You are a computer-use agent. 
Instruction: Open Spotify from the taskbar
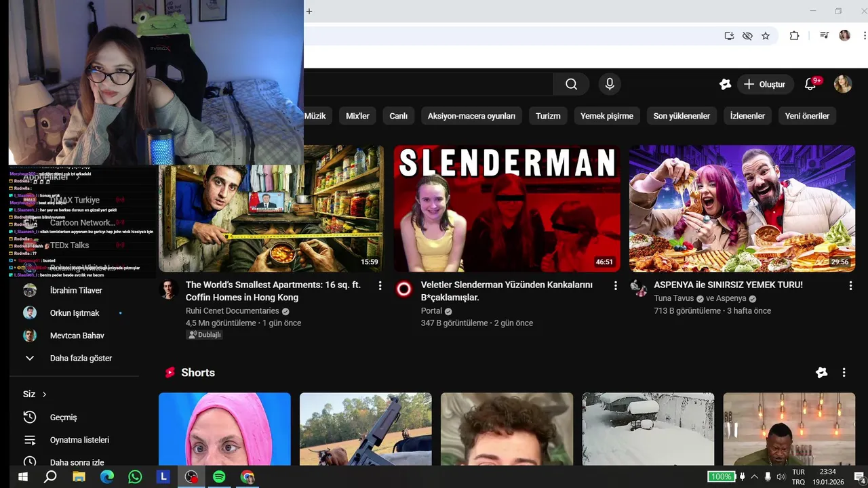click(x=219, y=476)
